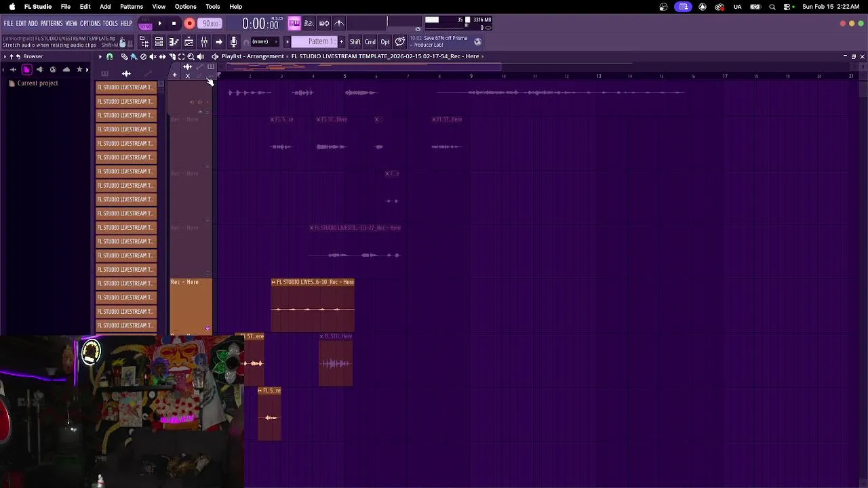Open the macOS menu bar Add menu
Image resolution: width=868 pixels, height=488 pixels.
pos(105,7)
